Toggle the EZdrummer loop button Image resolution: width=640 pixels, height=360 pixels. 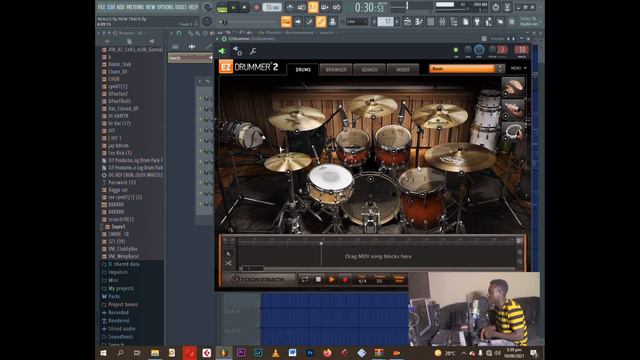(x=304, y=280)
